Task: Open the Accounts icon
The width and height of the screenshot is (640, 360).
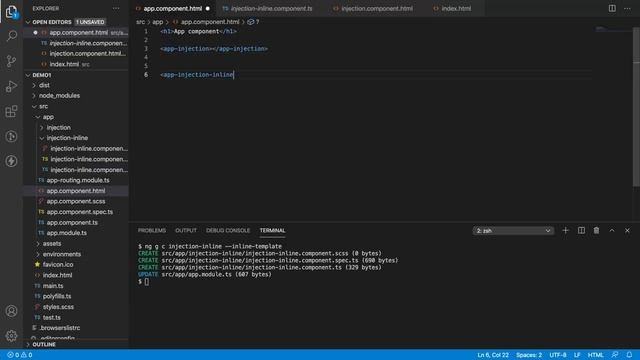Action: click(x=11, y=311)
